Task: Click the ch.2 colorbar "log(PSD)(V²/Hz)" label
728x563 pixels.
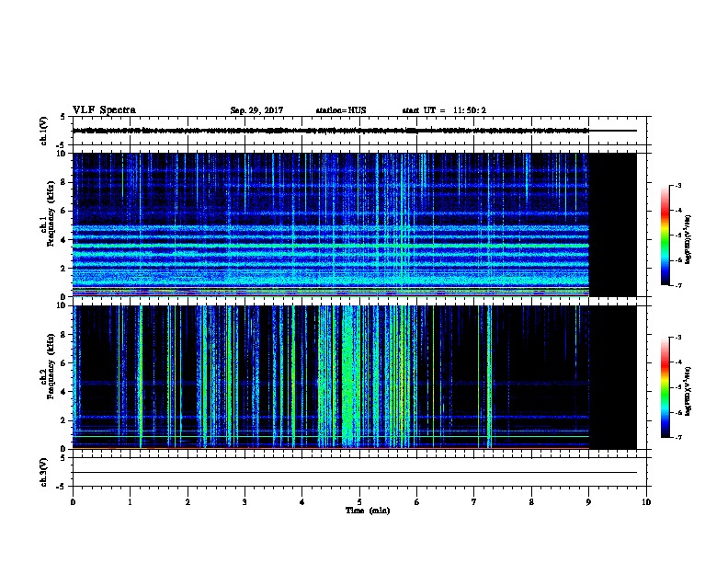Action: (x=688, y=391)
